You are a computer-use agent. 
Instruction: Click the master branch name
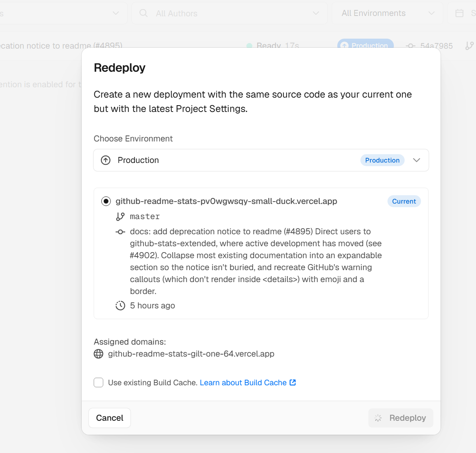pos(145,216)
